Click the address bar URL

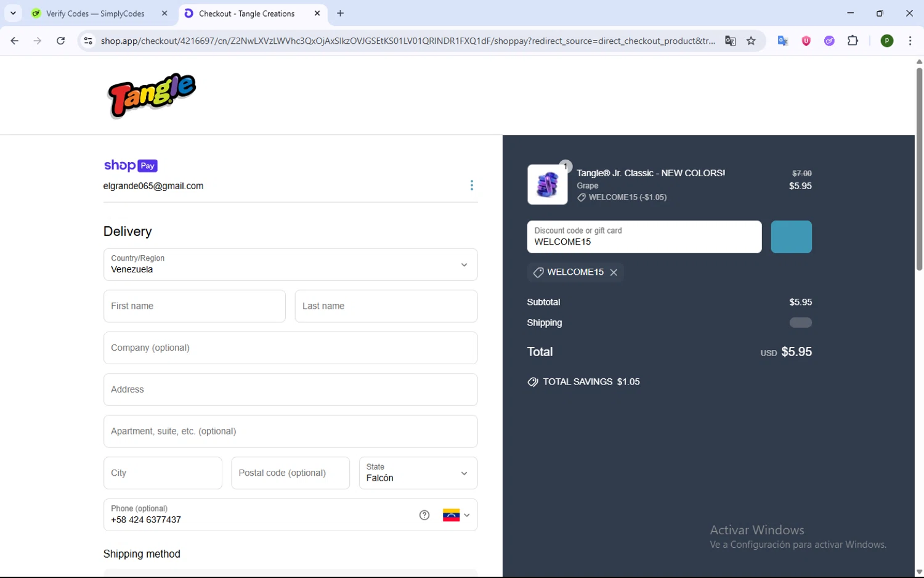pyautogui.click(x=408, y=41)
